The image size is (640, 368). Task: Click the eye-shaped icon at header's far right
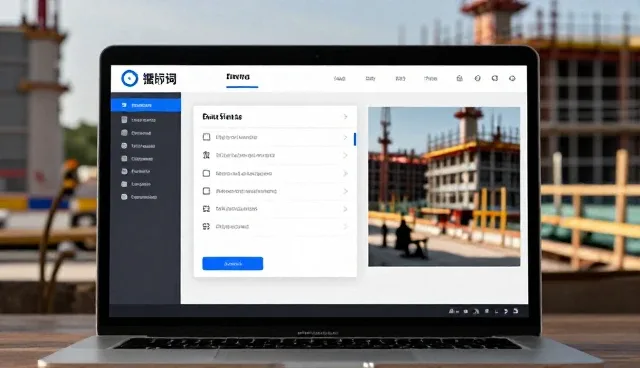512,78
